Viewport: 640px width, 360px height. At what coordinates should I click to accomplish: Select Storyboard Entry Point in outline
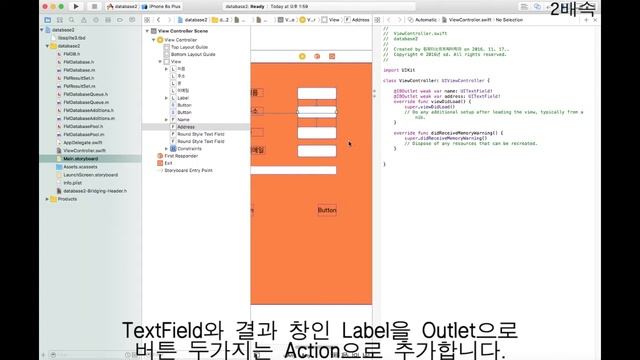tap(188, 170)
